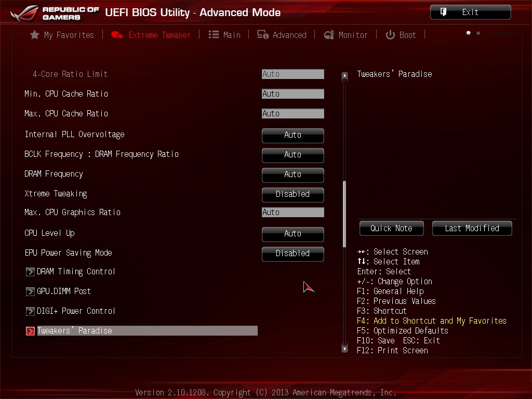
Task: Click the arrow icon beside GPU.DIMM Post
Action: pos(30,291)
